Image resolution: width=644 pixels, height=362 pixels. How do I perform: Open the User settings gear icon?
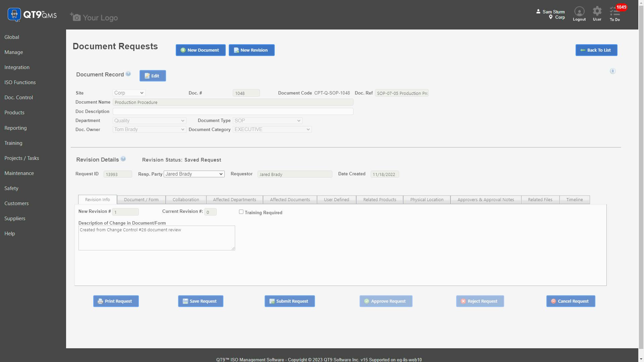click(x=597, y=12)
